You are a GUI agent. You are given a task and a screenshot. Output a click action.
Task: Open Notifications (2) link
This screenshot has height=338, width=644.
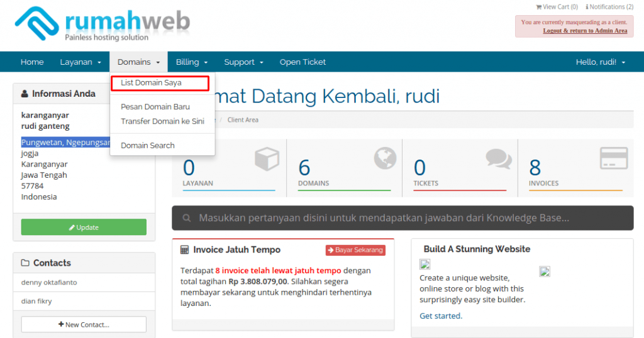tap(609, 7)
